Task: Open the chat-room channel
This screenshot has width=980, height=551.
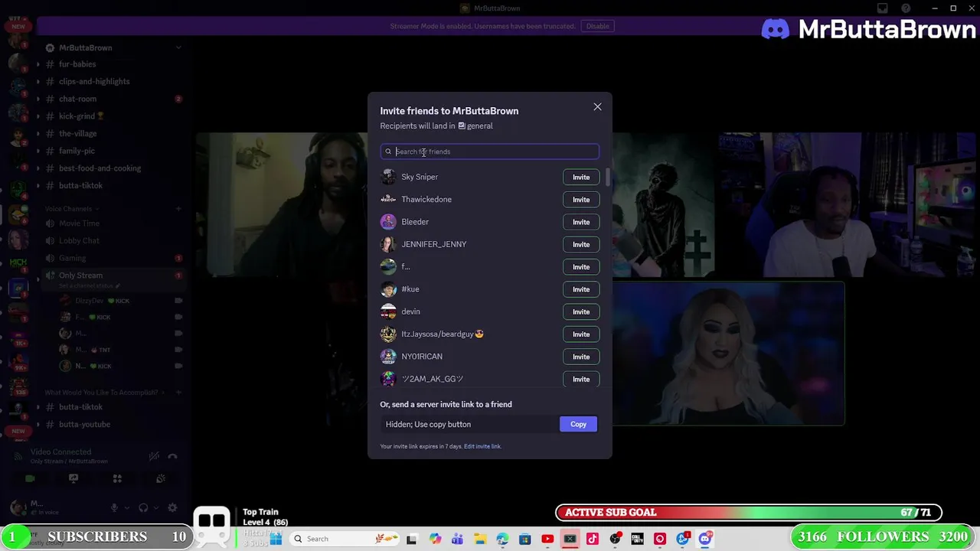Action: pos(77,99)
